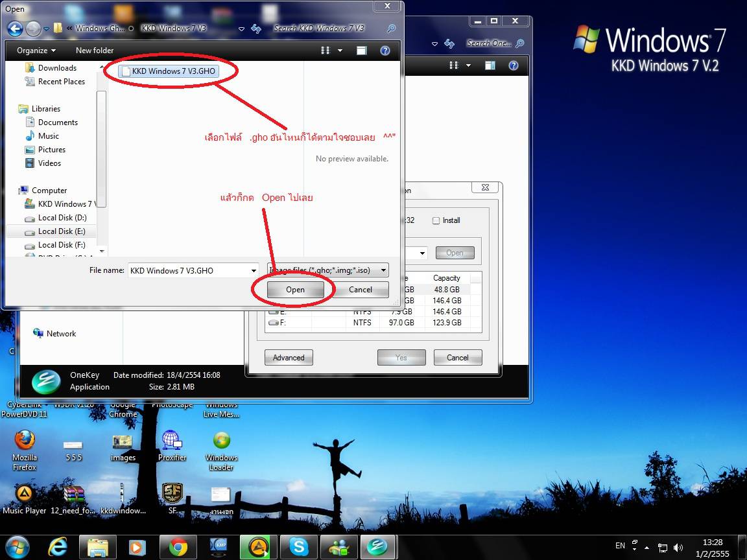
Task: Open the Organize menu
Action: [x=36, y=51]
